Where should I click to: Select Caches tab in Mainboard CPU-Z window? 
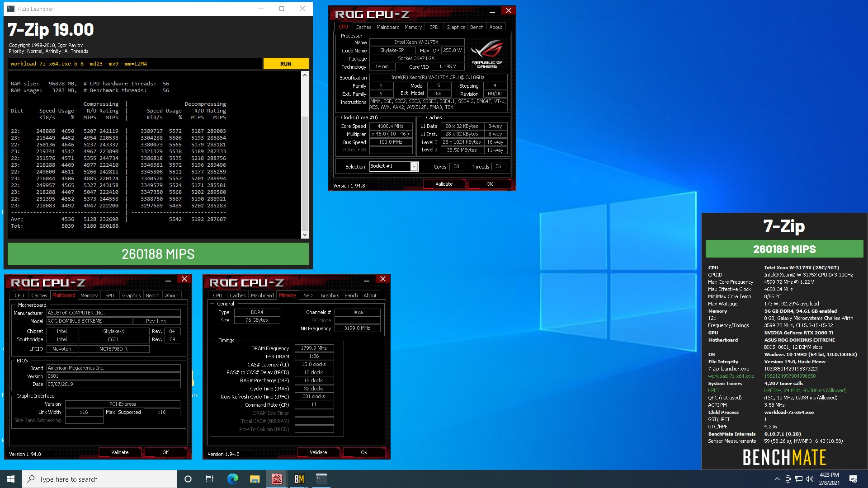click(39, 296)
